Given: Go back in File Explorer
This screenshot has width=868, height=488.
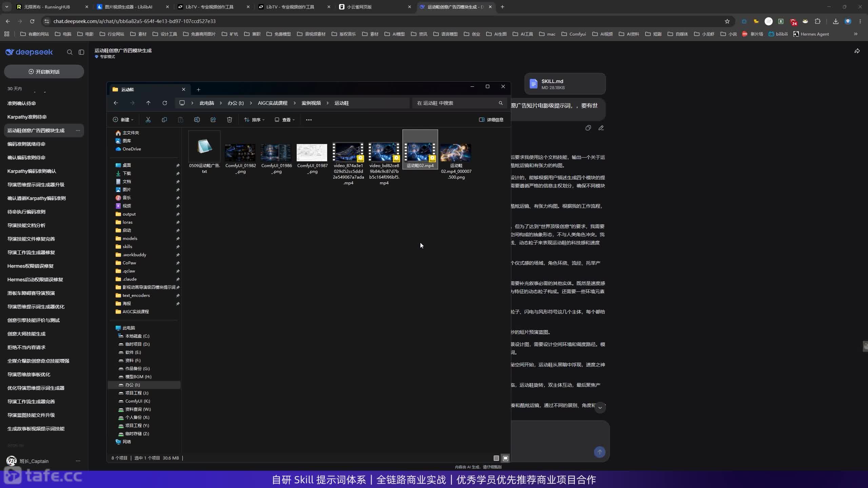Looking at the screenshot, I should pyautogui.click(x=116, y=103).
